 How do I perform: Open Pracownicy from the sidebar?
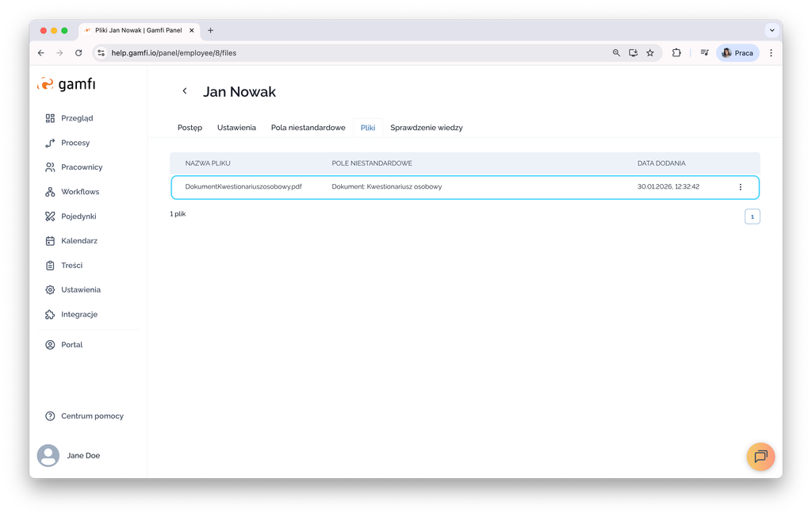pos(50,167)
